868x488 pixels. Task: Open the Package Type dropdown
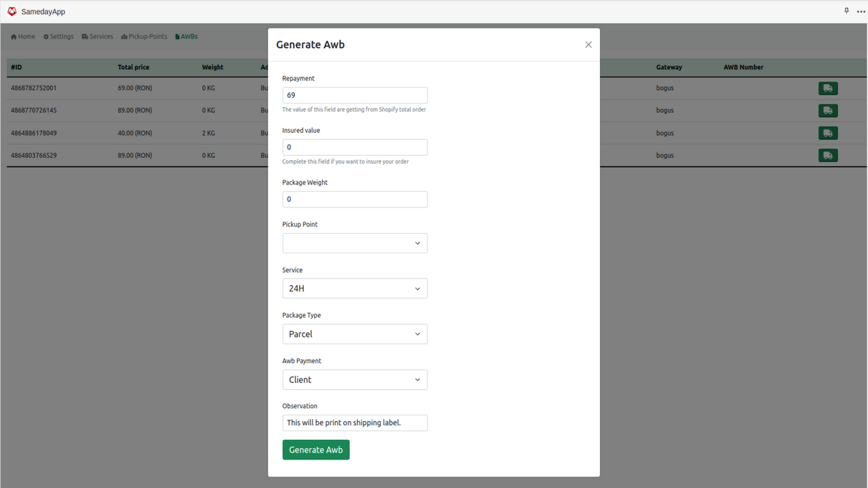[x=355, y=333]
